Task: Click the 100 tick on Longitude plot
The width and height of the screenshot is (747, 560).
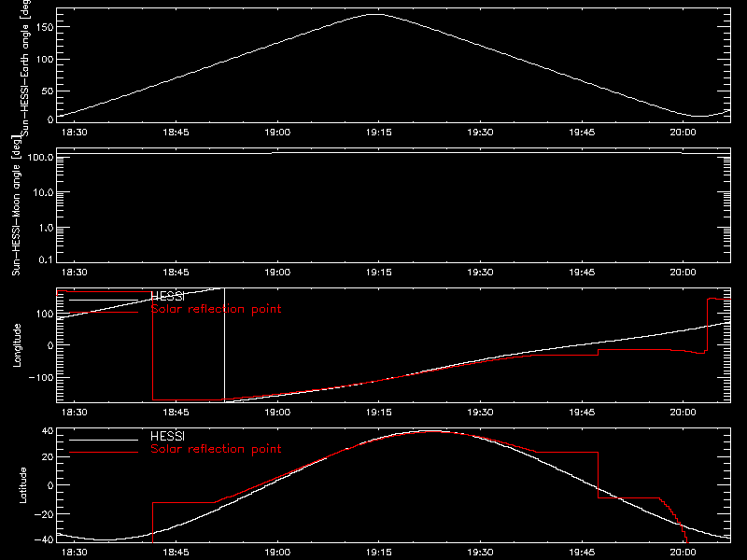Action: [x=45, y=314]
